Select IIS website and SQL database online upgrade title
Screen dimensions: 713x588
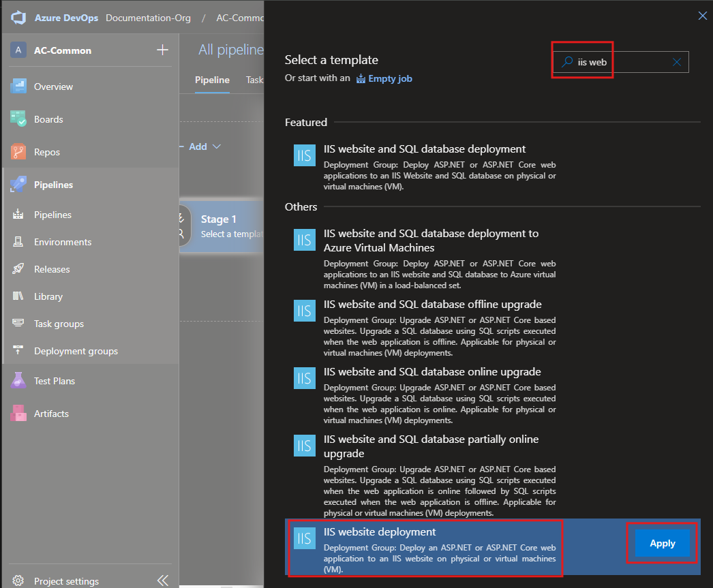tap(432, 372)
